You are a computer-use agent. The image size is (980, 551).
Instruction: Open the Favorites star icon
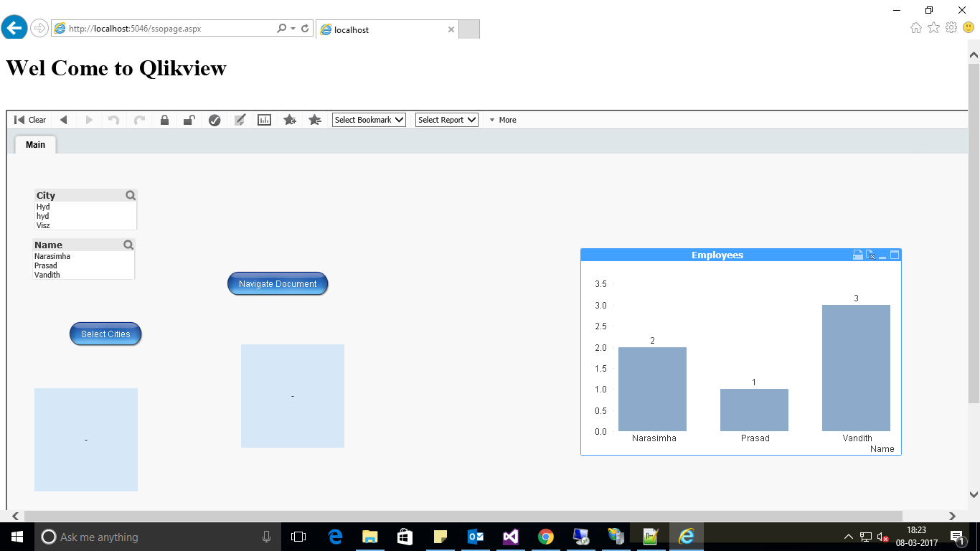pos(933,28)
